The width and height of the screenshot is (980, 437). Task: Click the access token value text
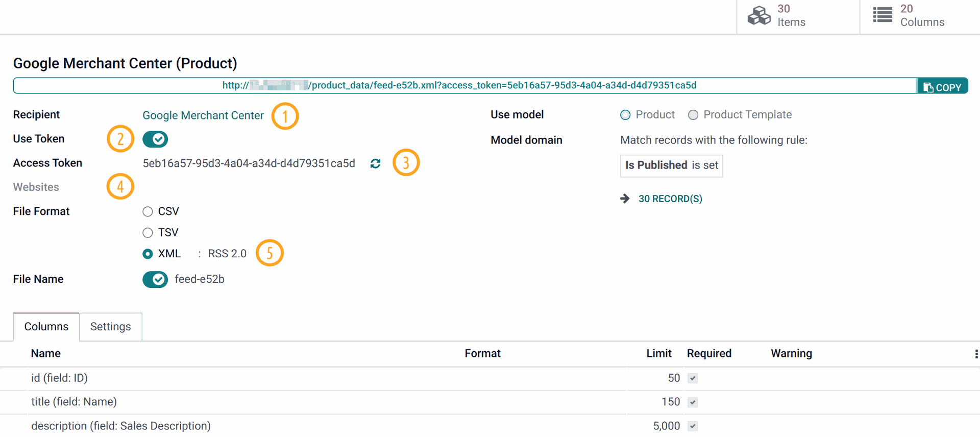tap(249, 163)
